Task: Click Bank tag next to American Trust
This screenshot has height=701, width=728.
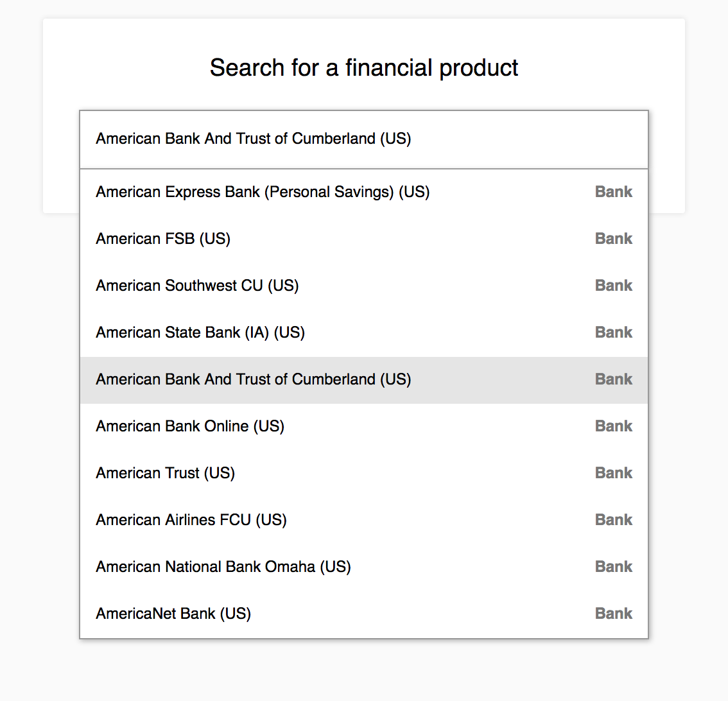Action: click(614, 473)
